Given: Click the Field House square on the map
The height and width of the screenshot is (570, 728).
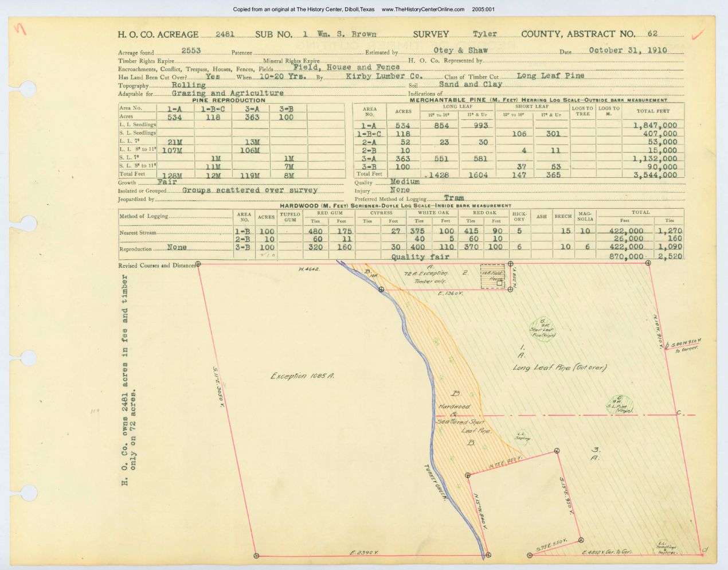Looking at the screenshot, I should tap(493, 276).
